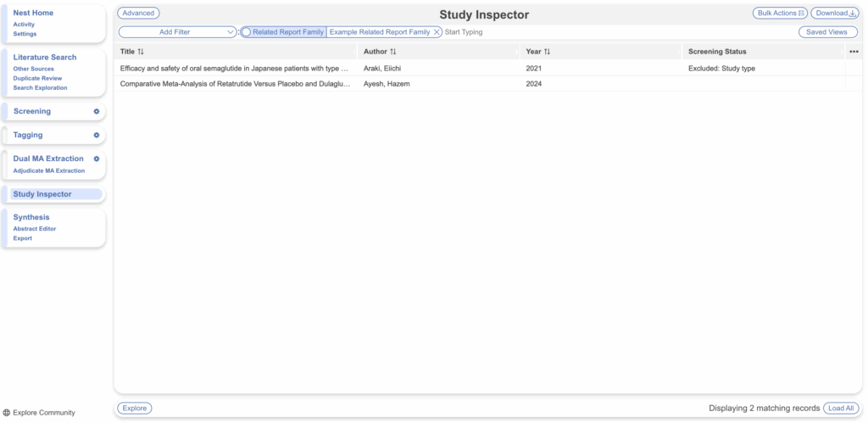Click the Explore Community globe icon

point(7,413)
